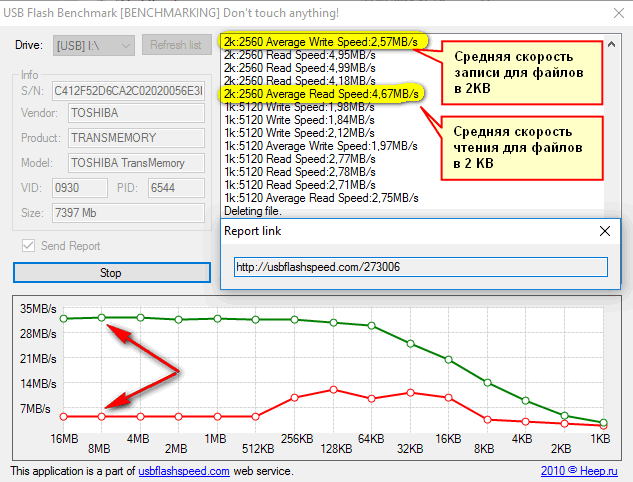Select log line 2k:2560 Read Speed:4,99MB/s
Viewport: 633px width, 482px height.
(x=300, y=68)
